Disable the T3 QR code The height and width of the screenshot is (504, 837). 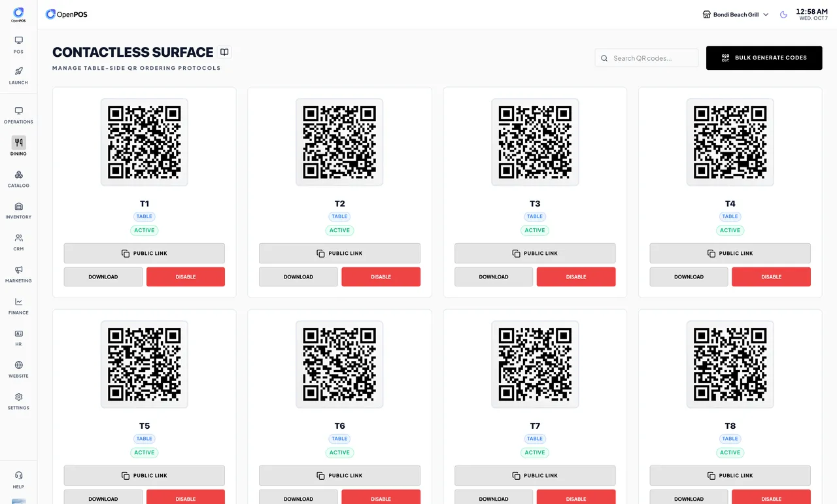pos(576,277)
